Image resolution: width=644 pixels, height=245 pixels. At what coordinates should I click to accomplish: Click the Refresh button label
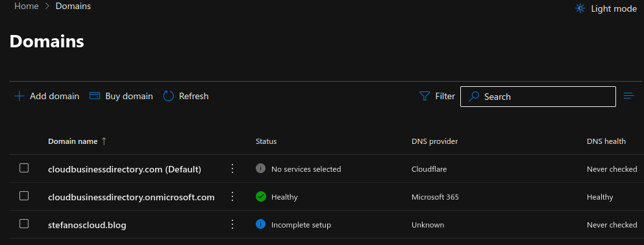click(194, 96)
